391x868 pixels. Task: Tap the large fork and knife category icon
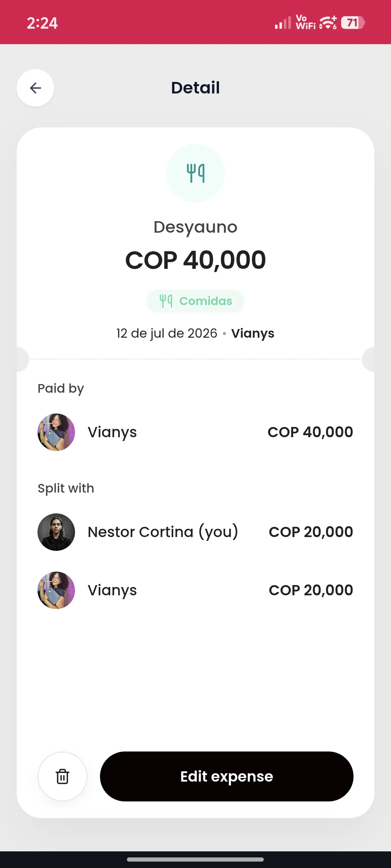click(195, 173)
